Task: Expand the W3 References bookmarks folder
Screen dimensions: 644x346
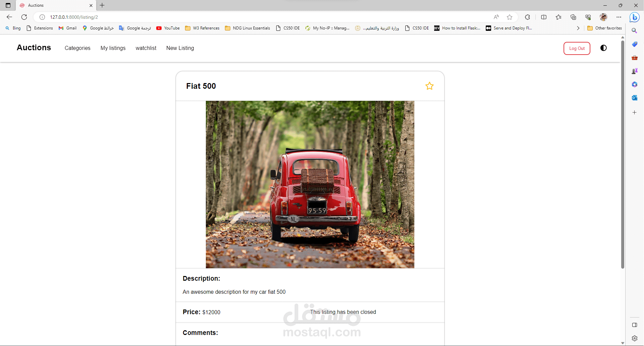Action: pos(202,28)
